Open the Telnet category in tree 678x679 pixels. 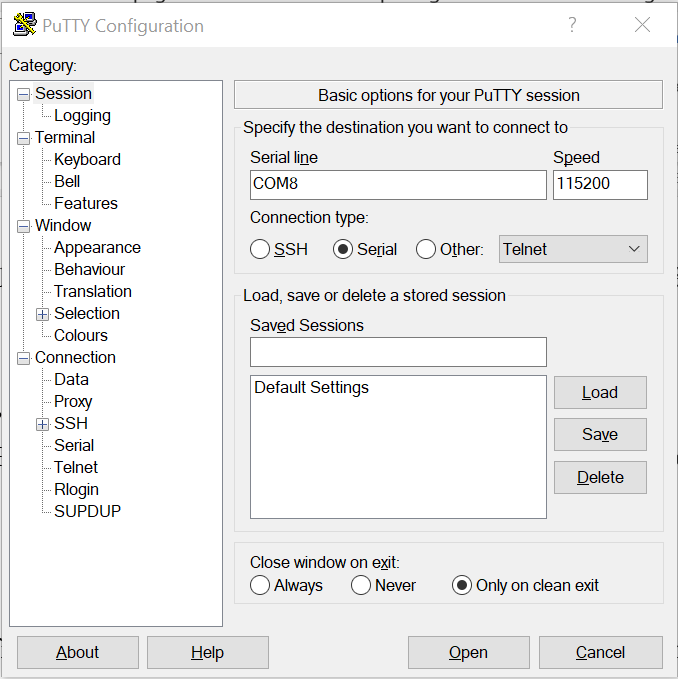[76, 468]
